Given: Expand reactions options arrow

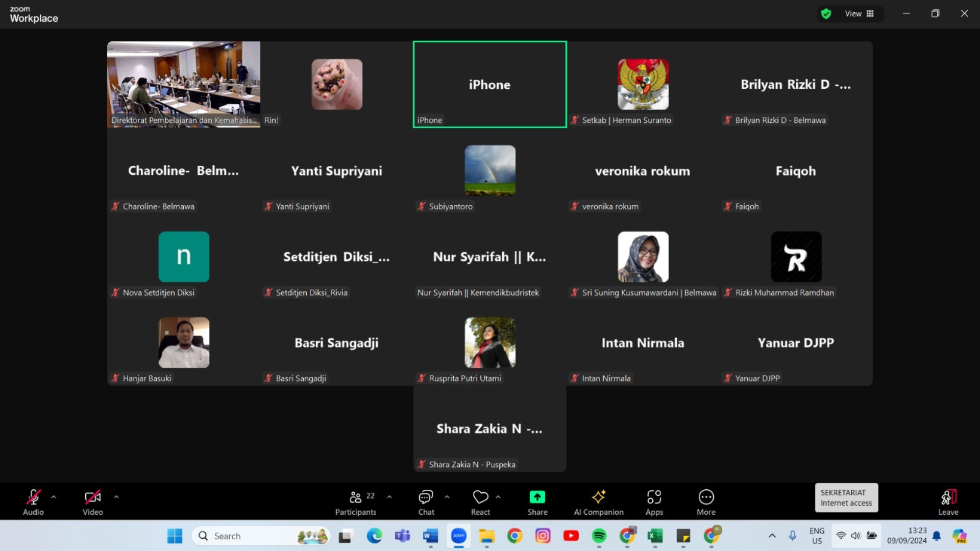Looking at the screenshot, I should 498,497.
